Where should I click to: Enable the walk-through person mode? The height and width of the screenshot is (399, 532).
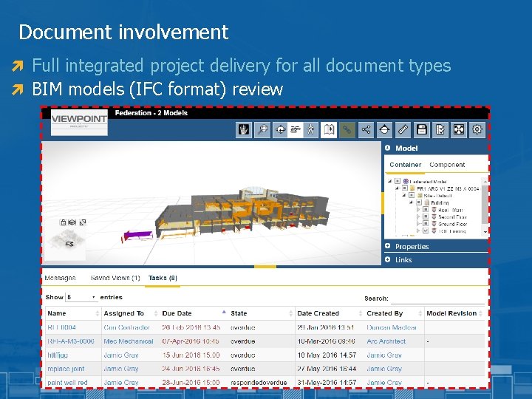point(310,129)
